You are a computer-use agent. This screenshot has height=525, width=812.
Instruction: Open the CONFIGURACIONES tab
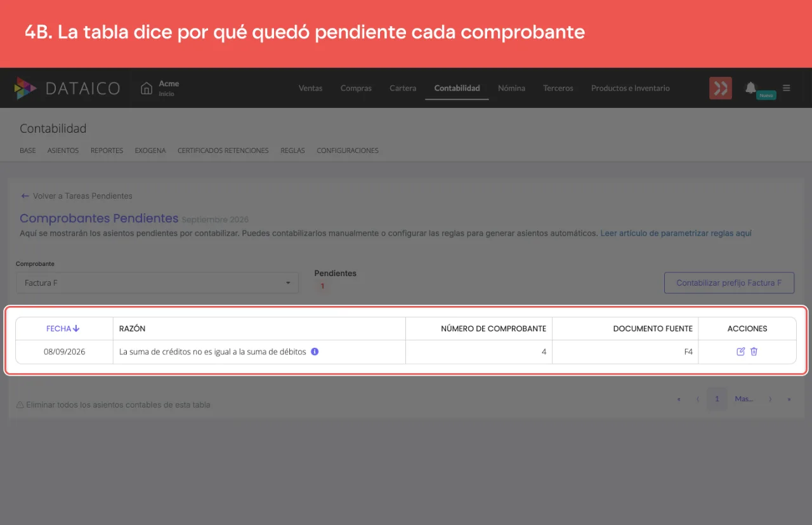tap(348, 150)
